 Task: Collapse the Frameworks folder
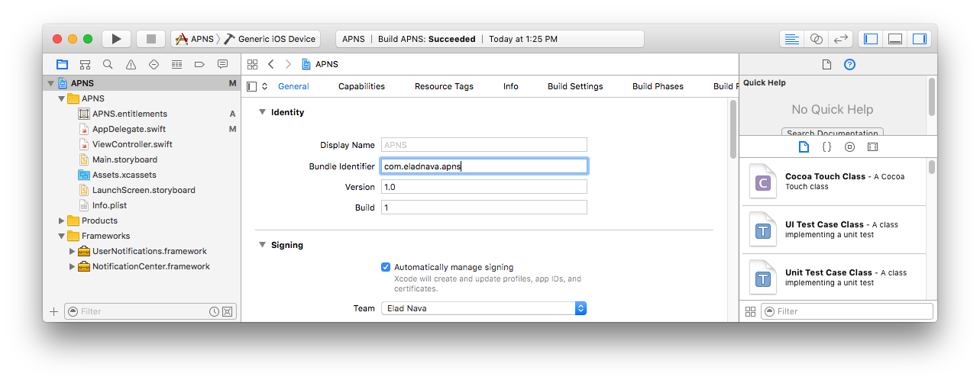click(x=62, y=236)
